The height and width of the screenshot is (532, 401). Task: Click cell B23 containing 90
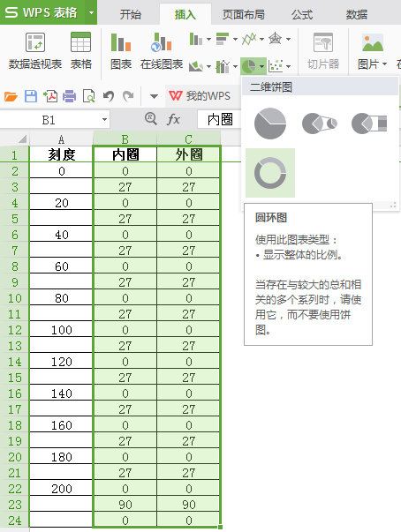[x=125, y=505]
